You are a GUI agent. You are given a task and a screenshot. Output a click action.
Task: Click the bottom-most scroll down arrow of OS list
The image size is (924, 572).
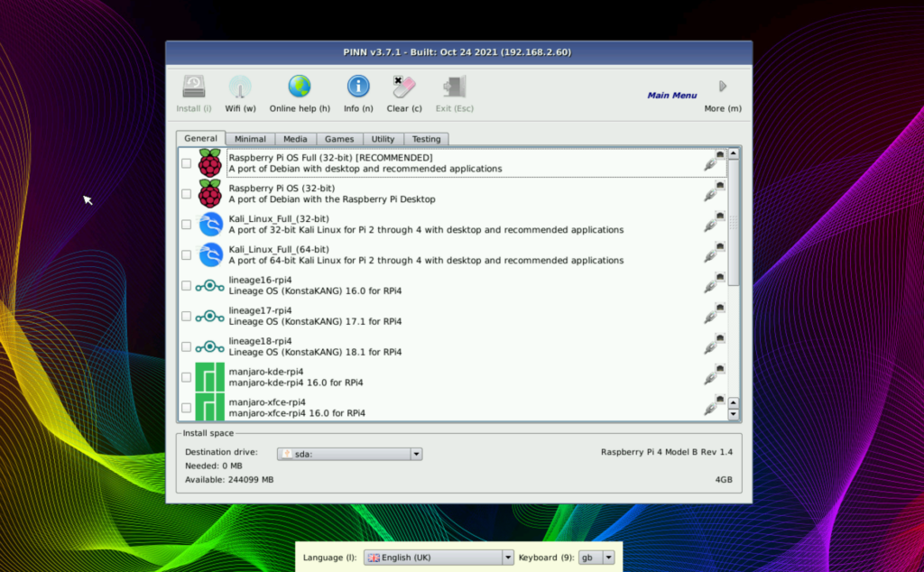[x=733, y=414]
